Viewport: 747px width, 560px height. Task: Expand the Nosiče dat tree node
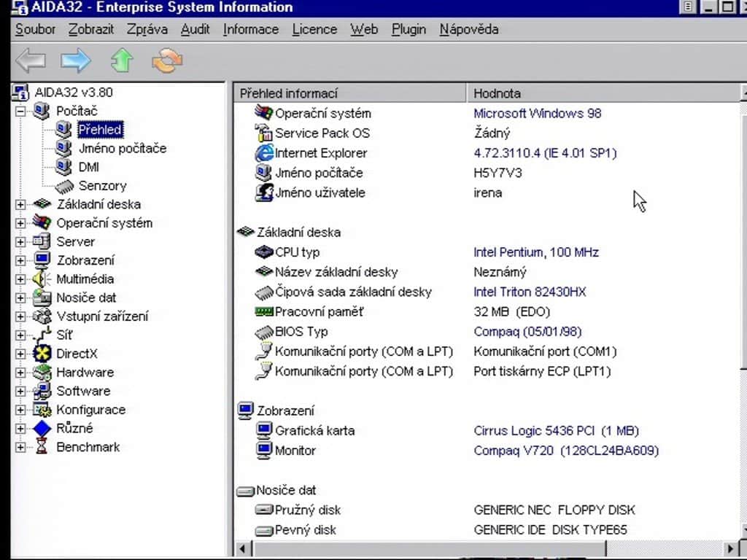[20, 298]
